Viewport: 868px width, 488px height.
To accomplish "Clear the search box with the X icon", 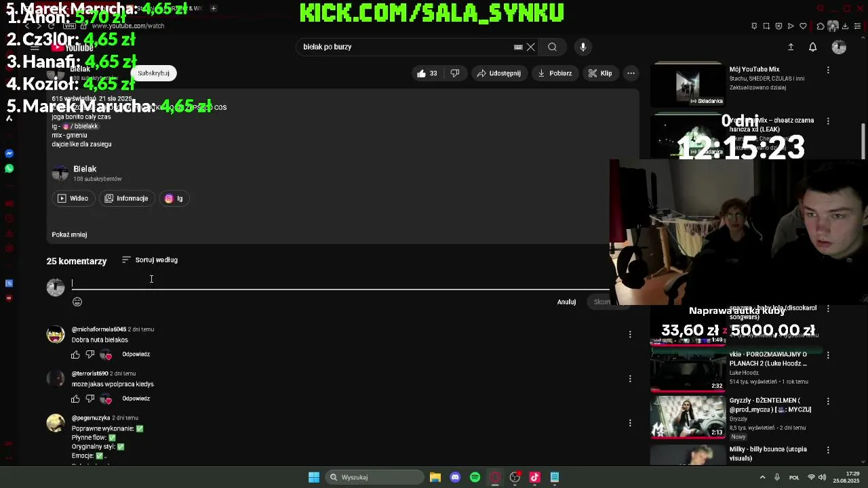I will coord(531,47).
